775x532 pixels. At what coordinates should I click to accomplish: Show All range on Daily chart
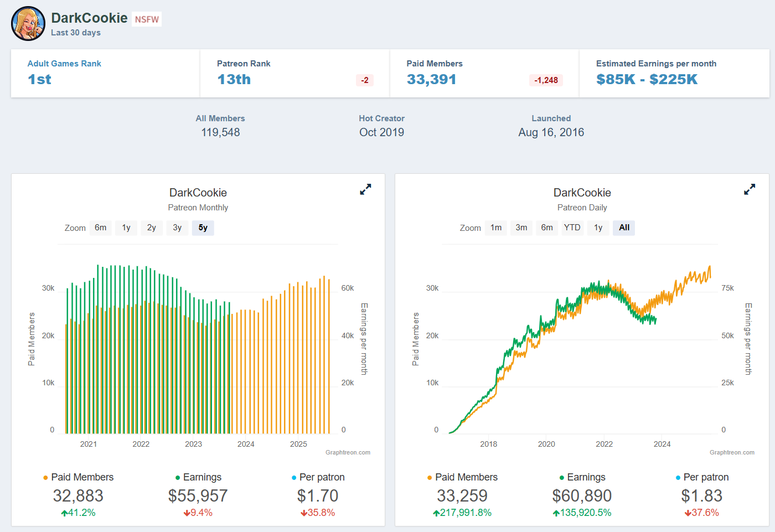click(624, 228)
